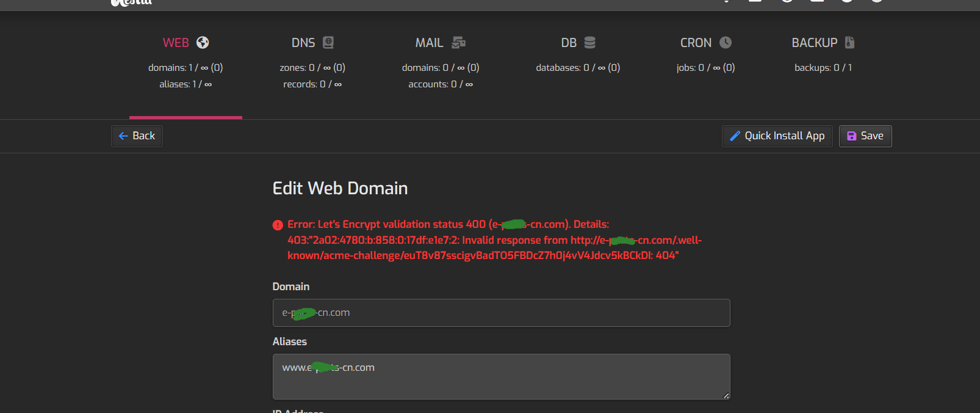Viewport: 980px width, 413px height.
Task: Click the red error exclamation icon
Action: [278, 225]
